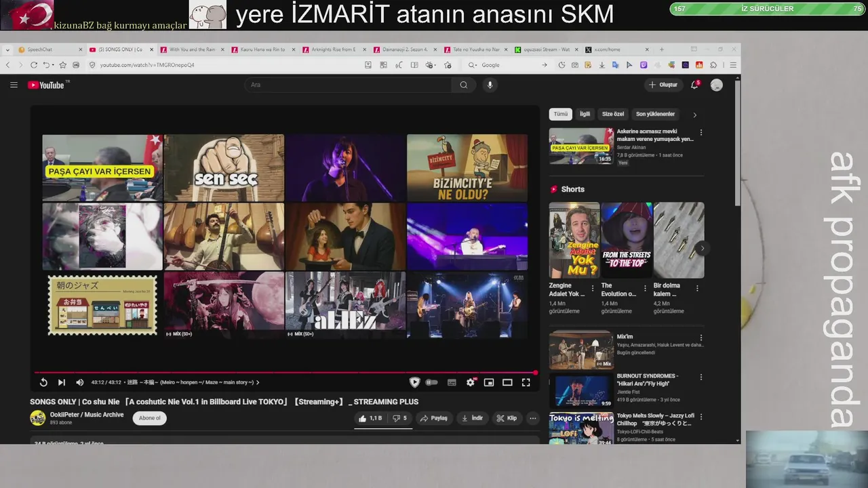Reload the page
Image resolution: width=868 pixels, height=488 pixels.
33,65
